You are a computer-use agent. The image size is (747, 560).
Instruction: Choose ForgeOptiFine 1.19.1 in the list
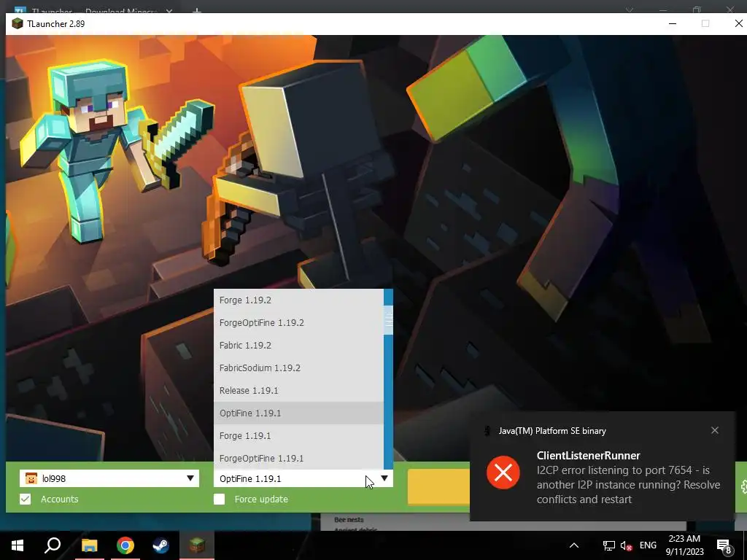click(298, 458)
